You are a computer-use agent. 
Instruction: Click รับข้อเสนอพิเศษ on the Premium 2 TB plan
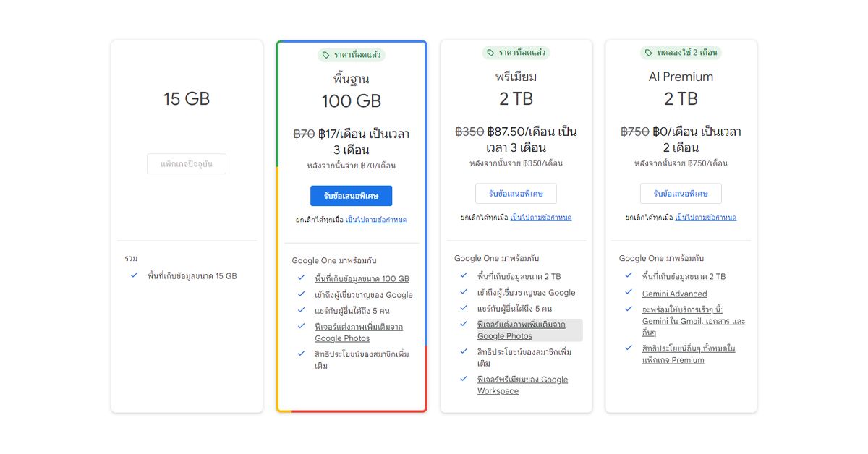point(516,193)
